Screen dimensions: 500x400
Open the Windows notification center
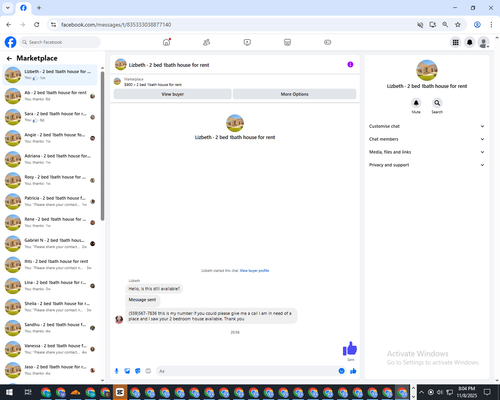click(x=487, y=392)
